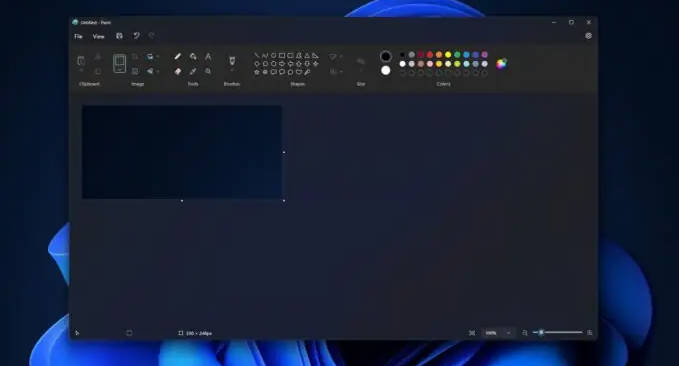Select the Text tool
679x366 pixels.
[208, 56]
